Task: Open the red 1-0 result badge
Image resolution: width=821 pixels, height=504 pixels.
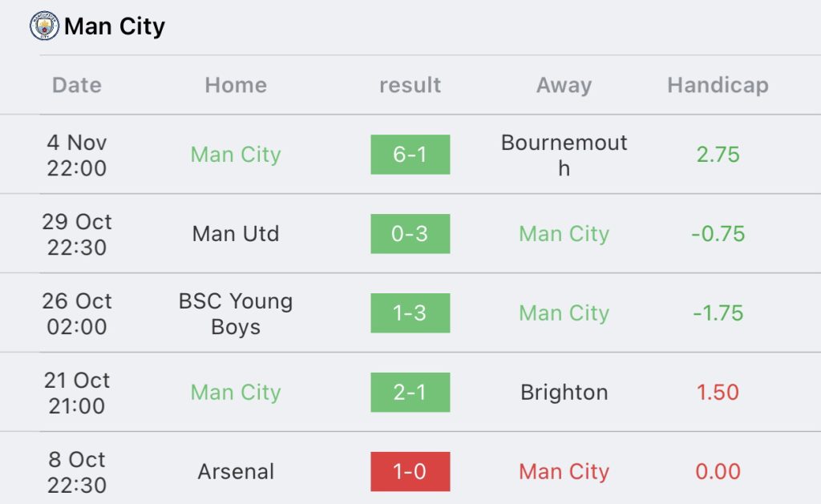Action: [x=410, y=472]
